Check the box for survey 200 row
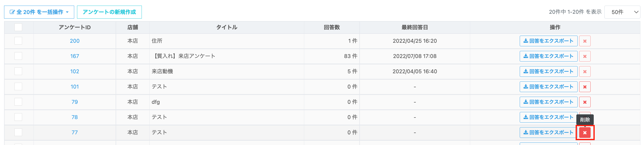644x145 pixels. point(18,41)
